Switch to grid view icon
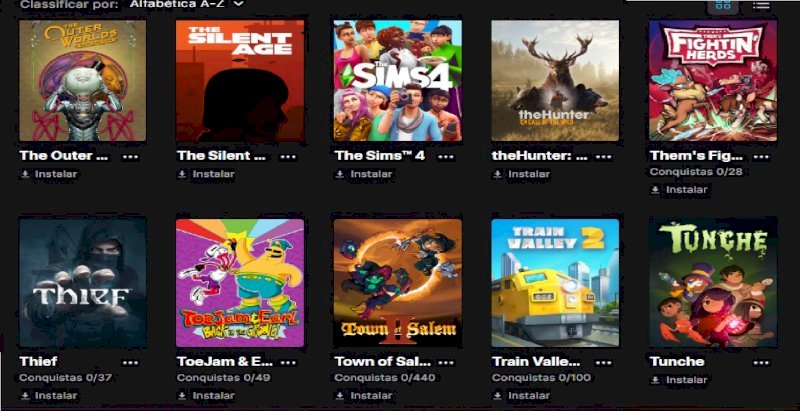Image resolution: width=800 pixels, height=411 pixels. pos(723,5)
